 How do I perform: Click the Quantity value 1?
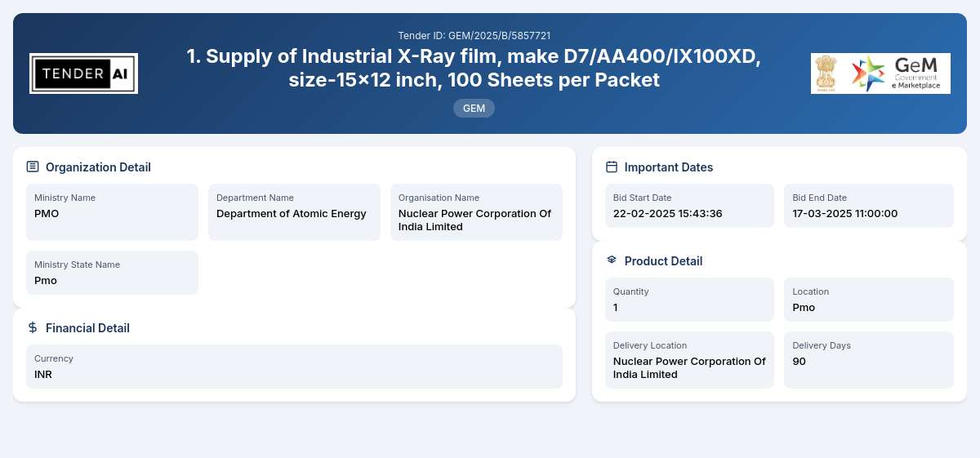click(616, 308)
